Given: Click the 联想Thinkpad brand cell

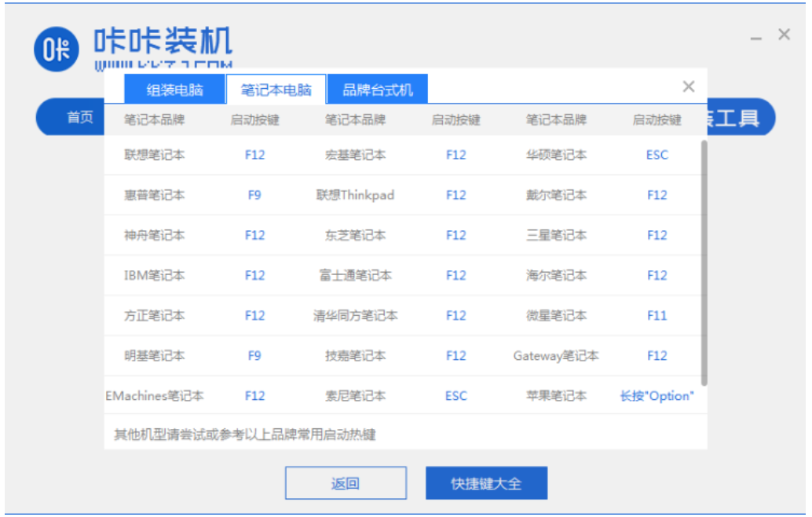Looking at the screenshot, I should click(355, 196).
